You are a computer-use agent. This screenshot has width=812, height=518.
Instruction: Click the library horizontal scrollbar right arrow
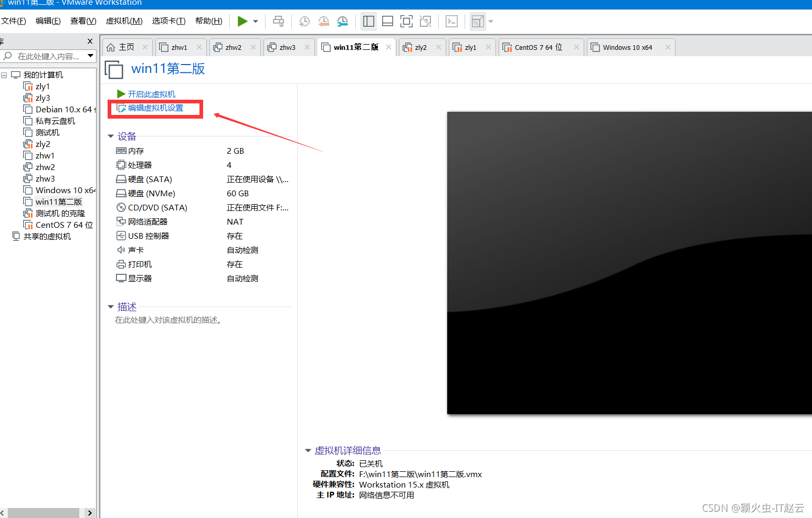(90, 513)
